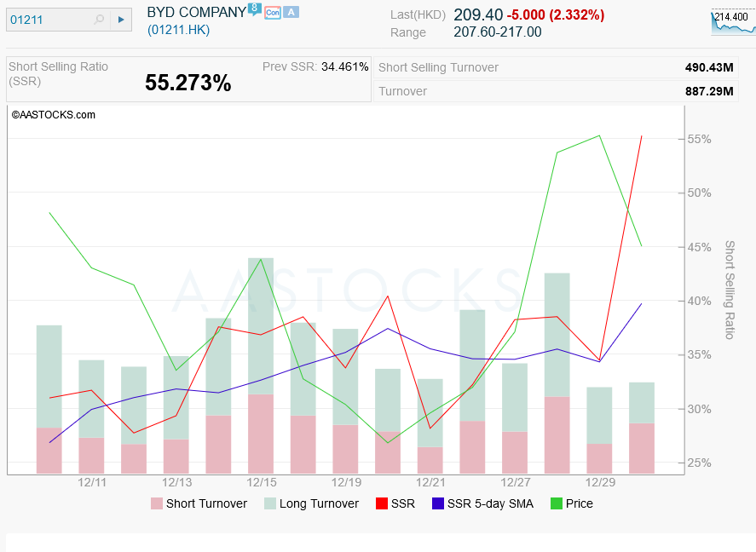This screenshot has height=552, width=756.
Task: Click the 55.273% short selling ratio value
Action: [188, 83]
